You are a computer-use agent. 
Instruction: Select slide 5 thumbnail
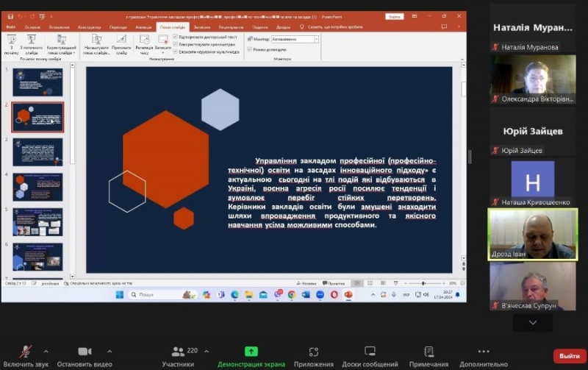coord(38,222)
